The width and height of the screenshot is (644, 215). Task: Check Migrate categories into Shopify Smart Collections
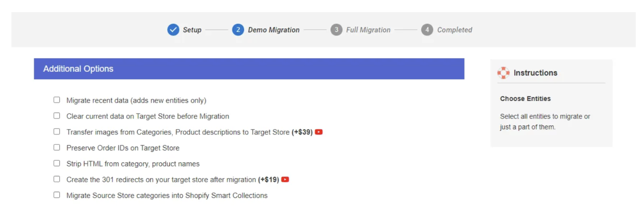pos(57,195)
